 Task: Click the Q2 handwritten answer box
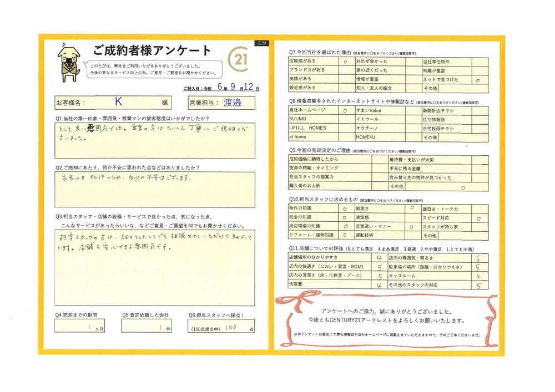click(x=155, y=190)
